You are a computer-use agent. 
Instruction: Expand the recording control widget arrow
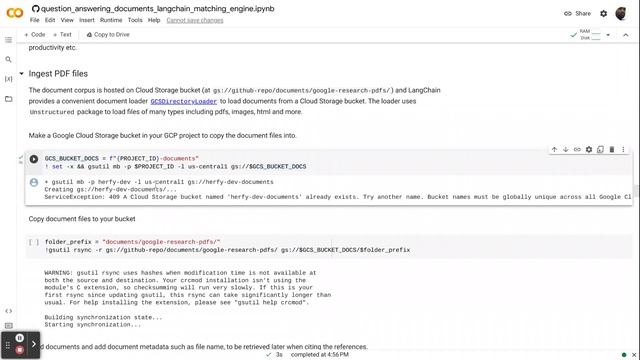(34, 344)
